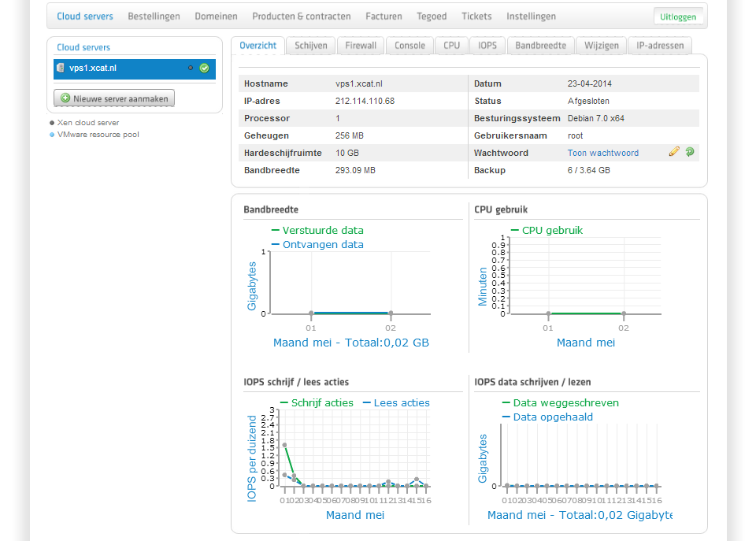
Task: Open Tickets in the navigation bar
Action: (x=476, y=17)
